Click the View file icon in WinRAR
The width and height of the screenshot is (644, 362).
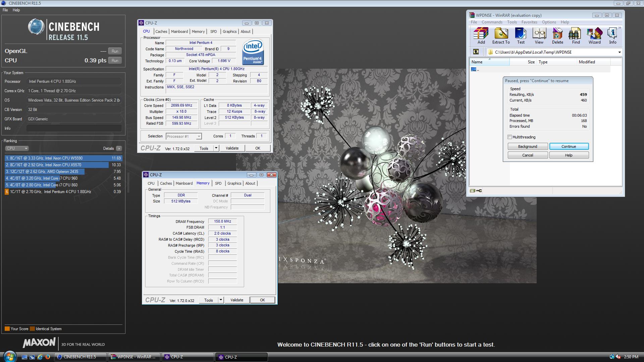point(539,36)
